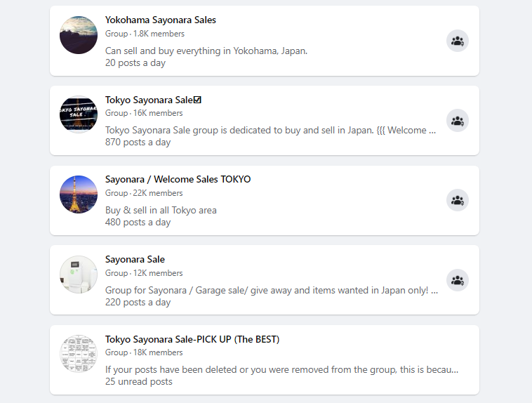Click group icon button for Tokyo Sayonara Sale
Viewport: 532px width, 403px height.
458,121
